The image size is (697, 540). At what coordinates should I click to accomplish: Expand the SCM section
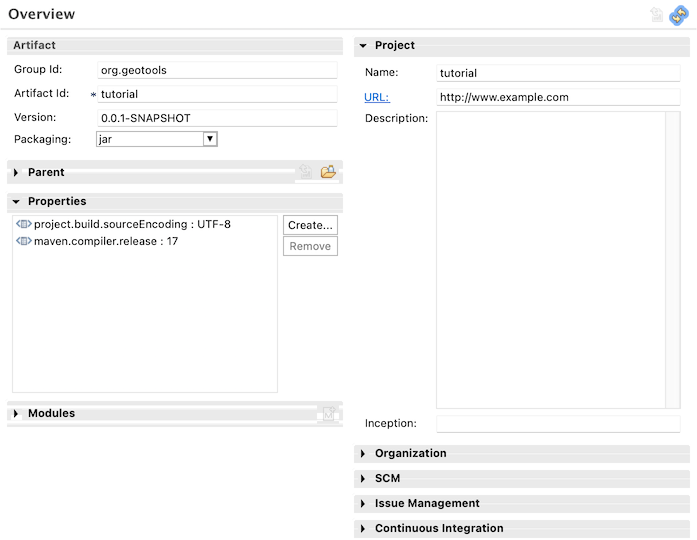click(363, 479)
